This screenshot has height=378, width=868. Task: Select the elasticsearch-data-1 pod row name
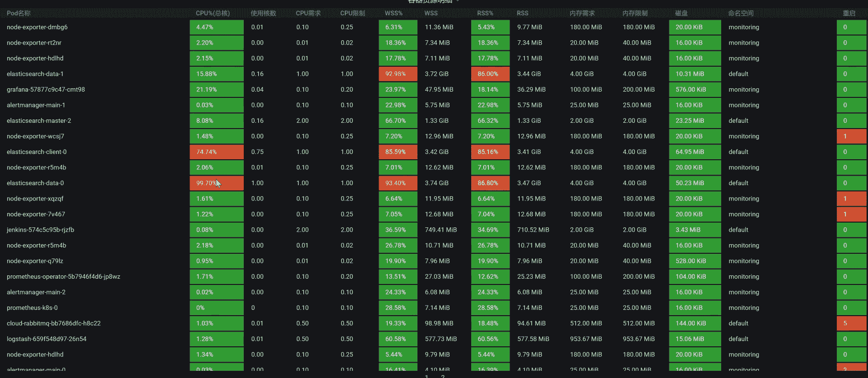(35, 74)
